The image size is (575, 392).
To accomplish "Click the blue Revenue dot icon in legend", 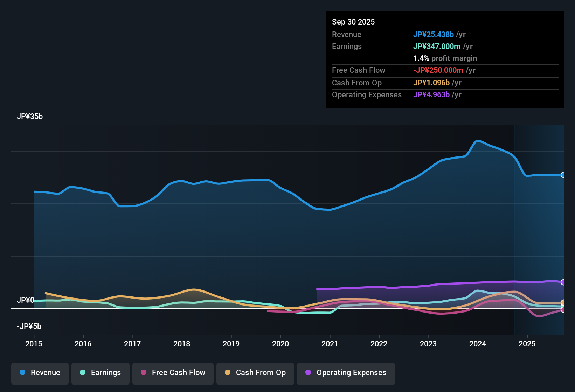I will (x=22, y=373).
